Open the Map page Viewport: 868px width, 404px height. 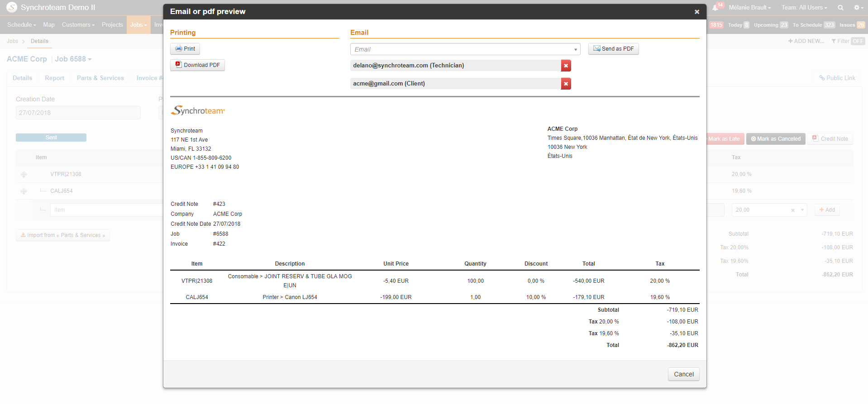49,25
